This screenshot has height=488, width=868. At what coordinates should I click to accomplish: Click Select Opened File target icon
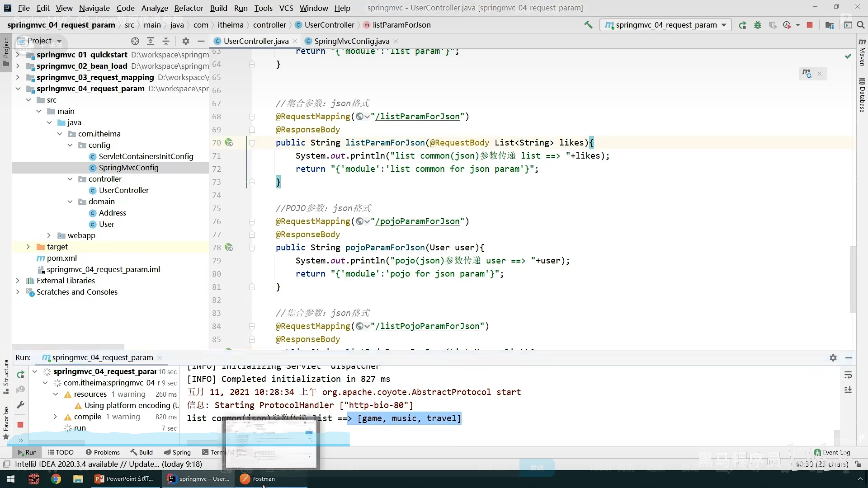tap(135, 41)
